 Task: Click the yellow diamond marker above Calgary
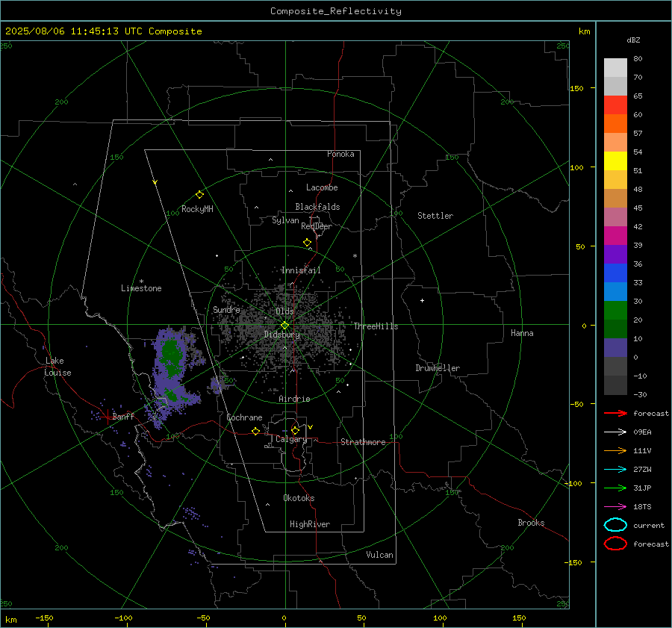point(295,430)
